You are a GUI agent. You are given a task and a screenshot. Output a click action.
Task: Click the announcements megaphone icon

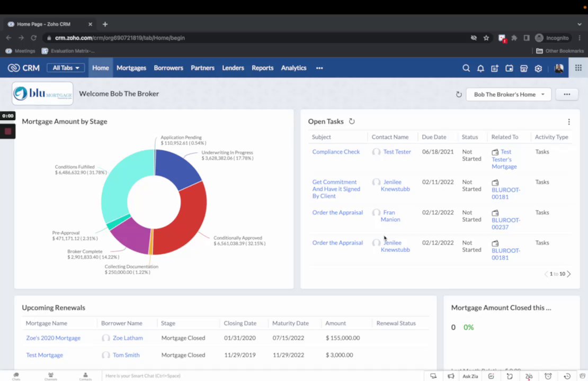(x=451, y=376)
